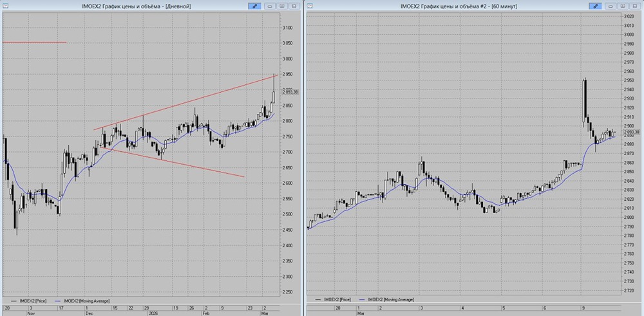Close the 60-minute chart window
644x316 pixels.
click(634, 6)
